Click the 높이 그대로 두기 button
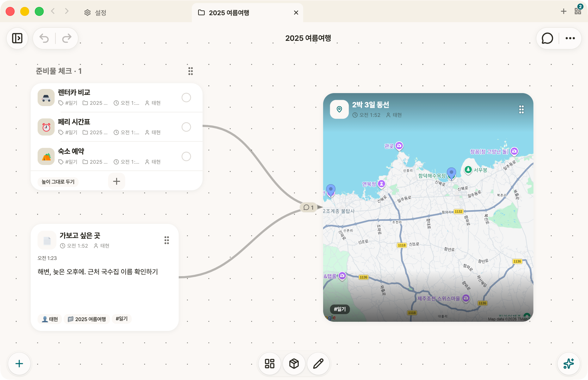 point(58,182)
